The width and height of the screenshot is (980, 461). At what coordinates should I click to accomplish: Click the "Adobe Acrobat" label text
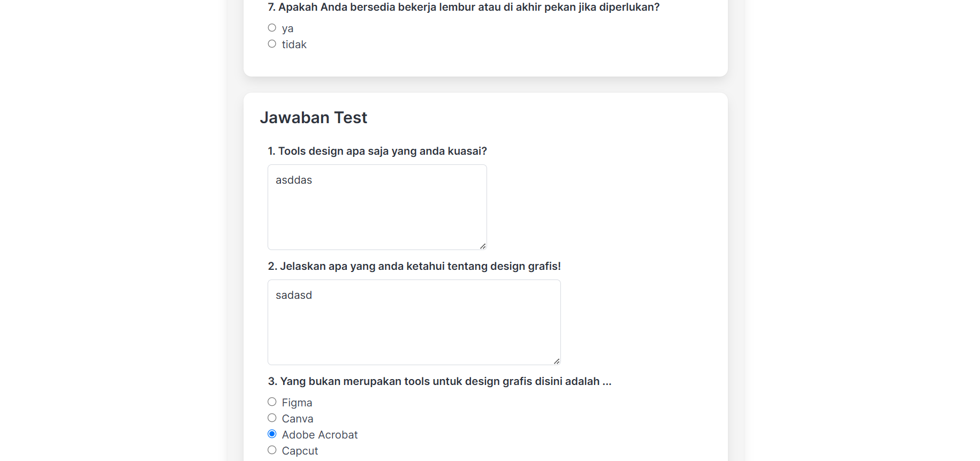point(320,435)
